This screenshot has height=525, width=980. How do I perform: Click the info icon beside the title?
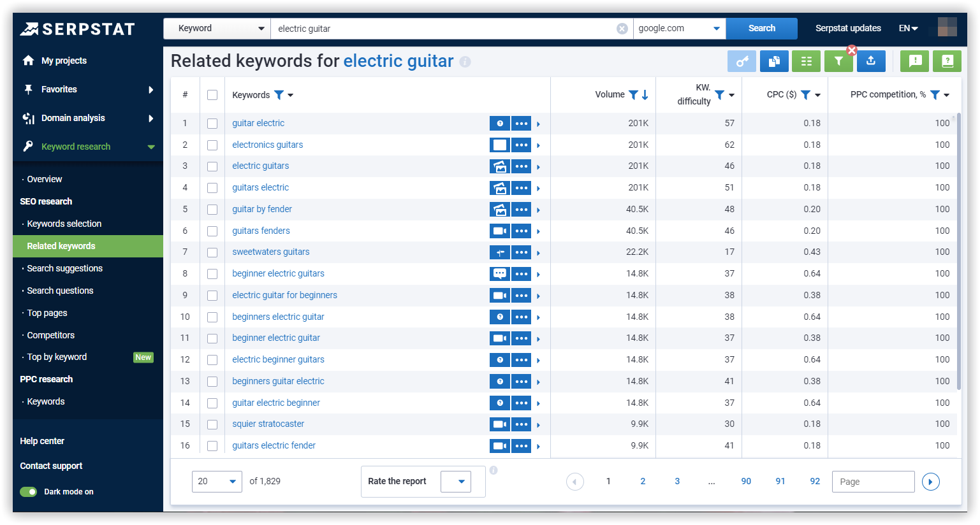click(x=465, y=62)
